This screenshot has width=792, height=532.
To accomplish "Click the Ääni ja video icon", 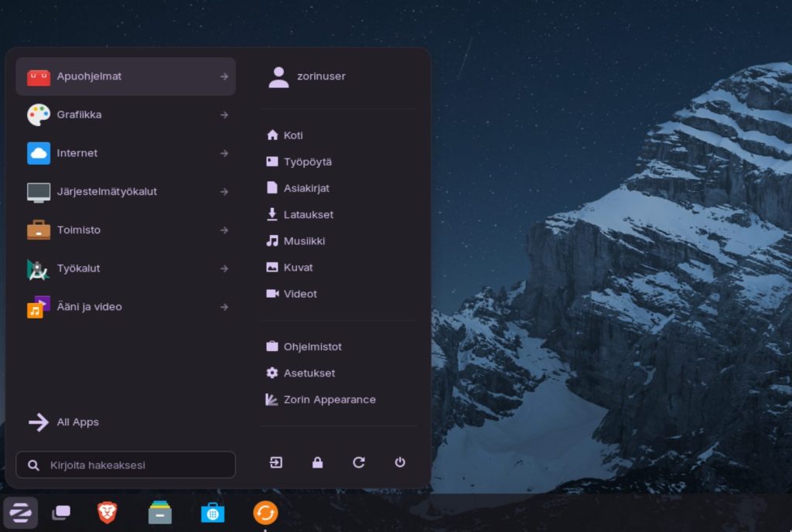I will click(39, 307).
